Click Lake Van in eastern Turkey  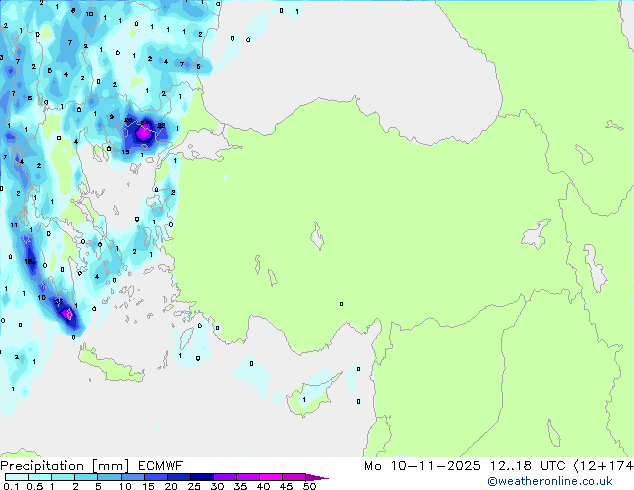tap(536, 234)
